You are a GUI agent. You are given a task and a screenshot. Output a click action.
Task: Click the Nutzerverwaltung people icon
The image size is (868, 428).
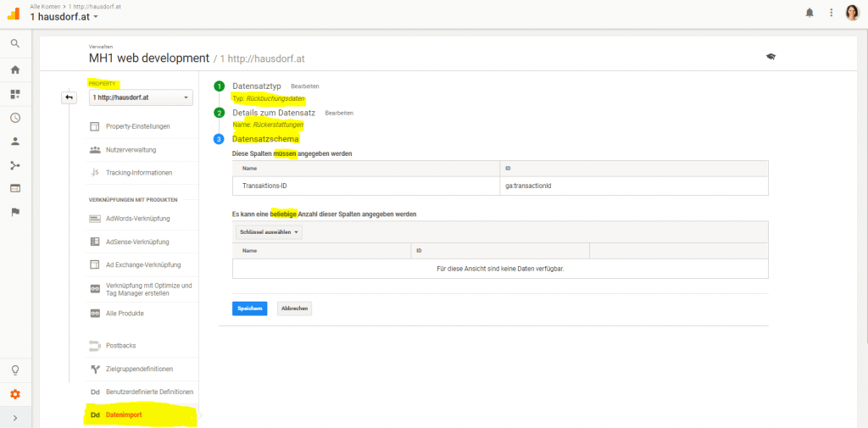95,149
